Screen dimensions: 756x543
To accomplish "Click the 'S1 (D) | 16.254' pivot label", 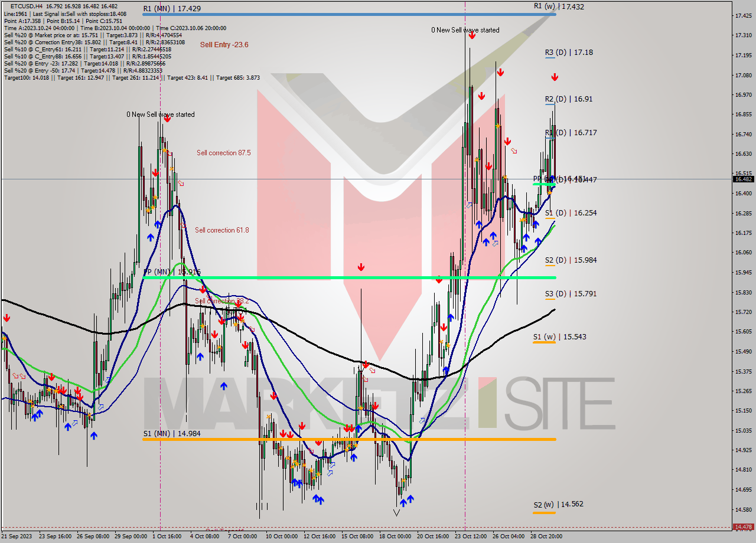I will pos(571,213).
